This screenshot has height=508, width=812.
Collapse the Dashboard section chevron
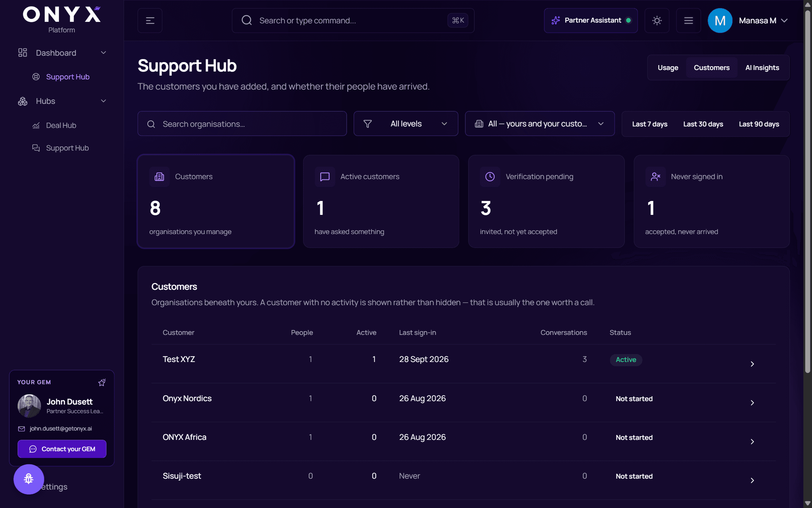pyautogui.click(x=103, y=53)
